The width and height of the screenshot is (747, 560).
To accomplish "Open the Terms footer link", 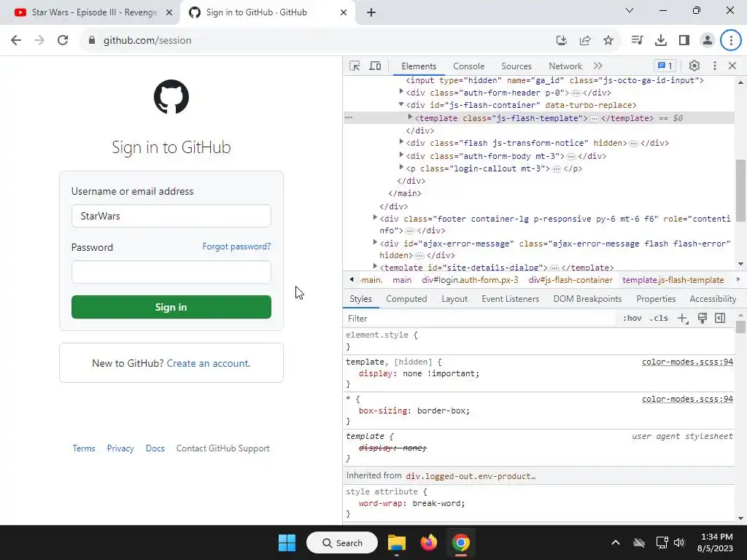I will 84,448.
